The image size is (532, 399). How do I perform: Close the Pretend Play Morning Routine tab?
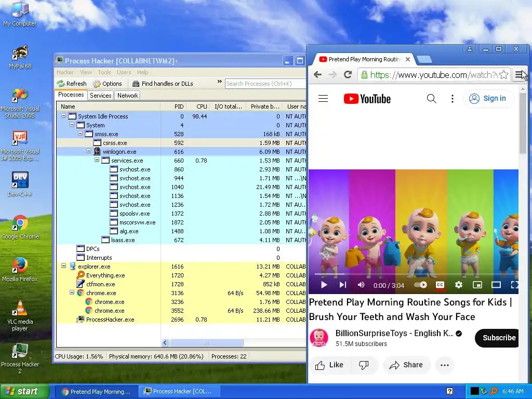(x=408, y=59)
